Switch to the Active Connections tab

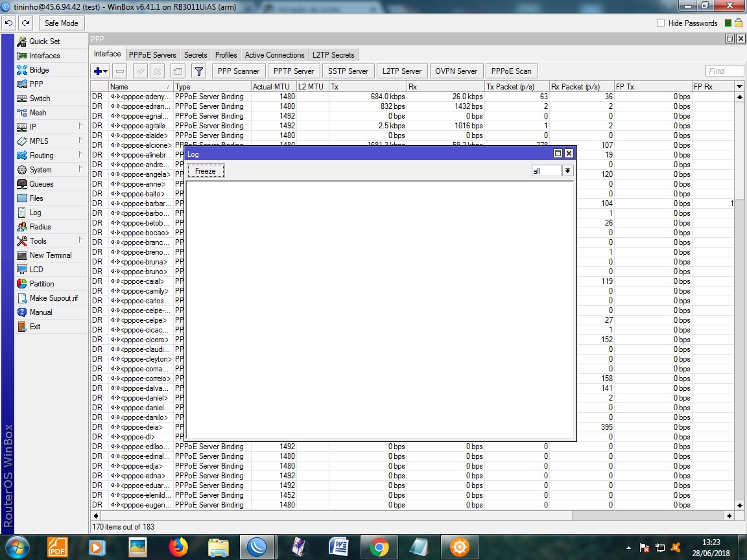click(274, 55)
